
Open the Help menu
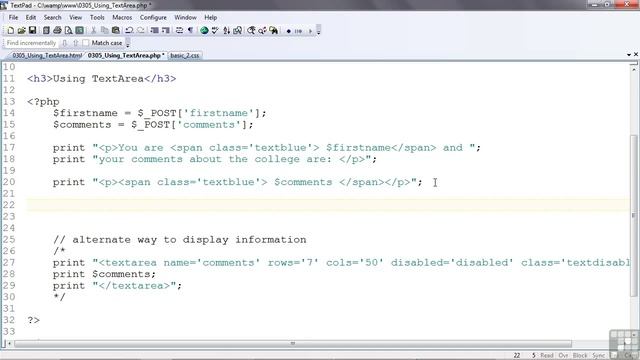point(210,18)
